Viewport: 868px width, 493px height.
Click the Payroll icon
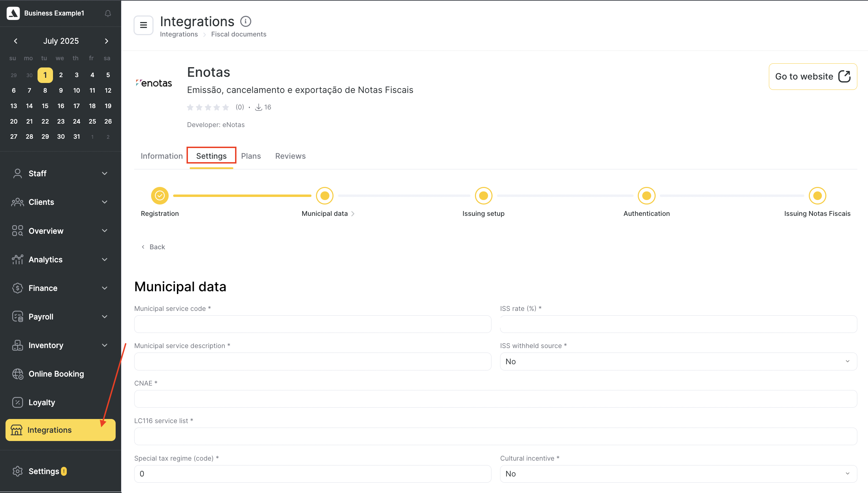point(17,316)
